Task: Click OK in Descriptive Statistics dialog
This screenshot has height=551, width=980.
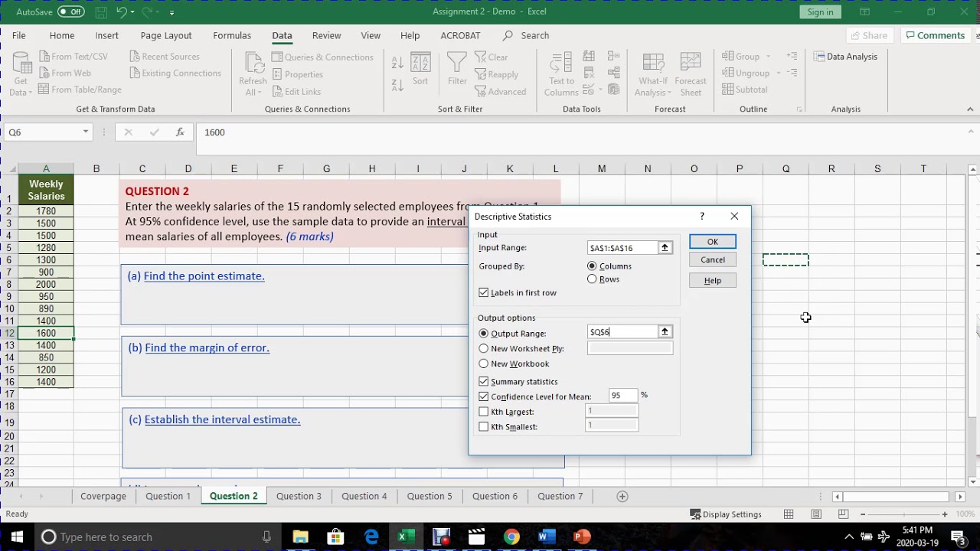Action: 712,242
